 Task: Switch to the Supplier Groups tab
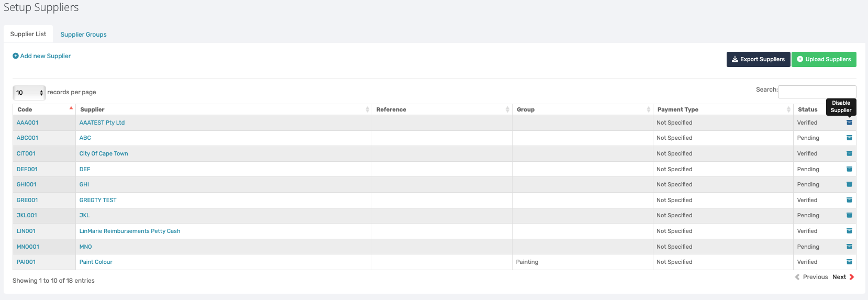click(83, 35)
